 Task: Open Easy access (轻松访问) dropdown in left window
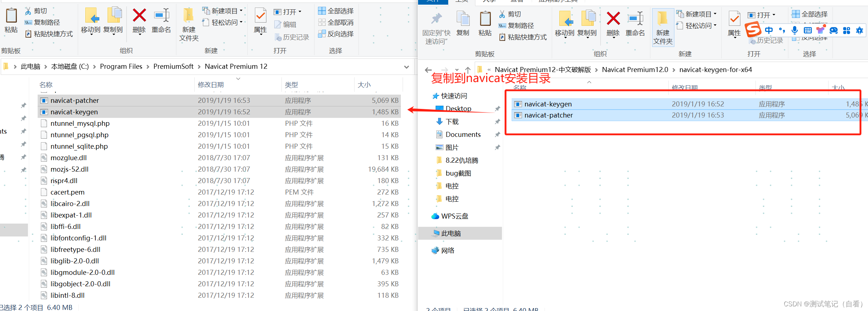pyautogui.click(x=222, y=22)
